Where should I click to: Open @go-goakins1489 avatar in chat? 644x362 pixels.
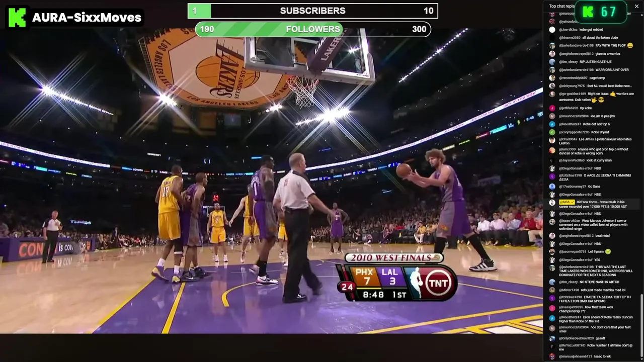click(552, 94)
